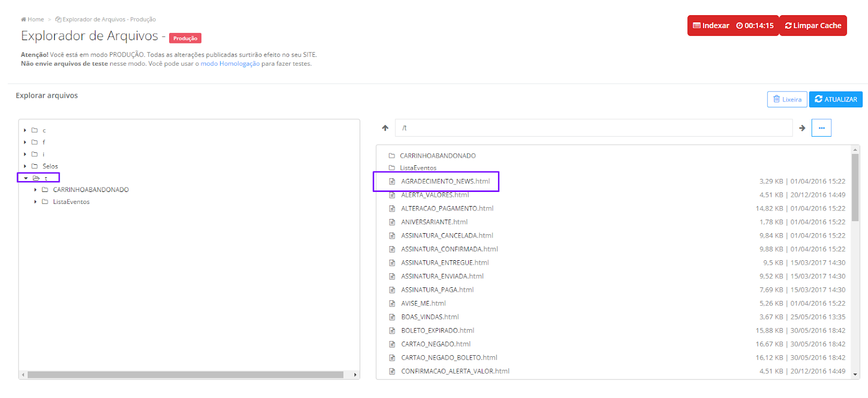This screenshot has height=398, width=868.
Task: Click file icon of ASSINATURA_ENTREGUE.html
Action: coord(392,262)
